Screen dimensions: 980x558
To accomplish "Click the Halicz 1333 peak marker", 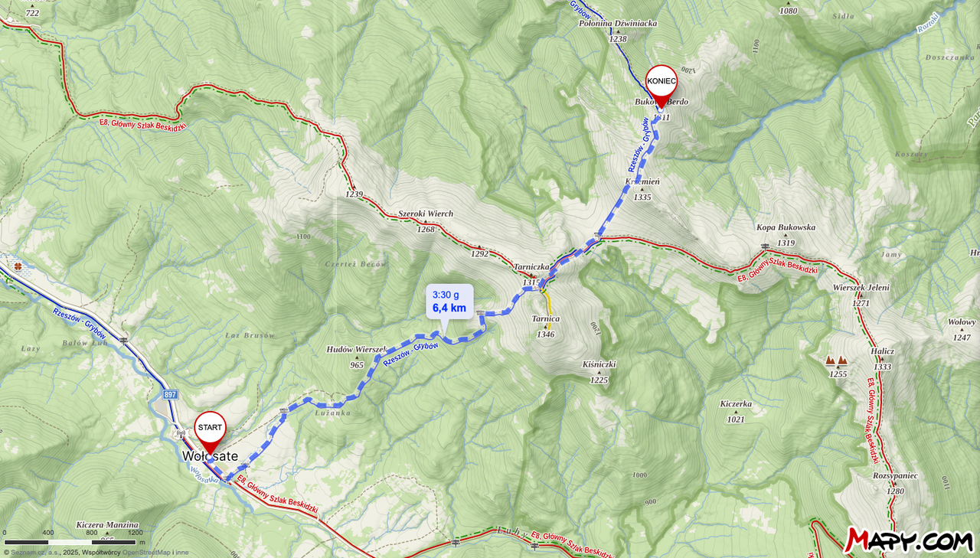I will (882, 360).
